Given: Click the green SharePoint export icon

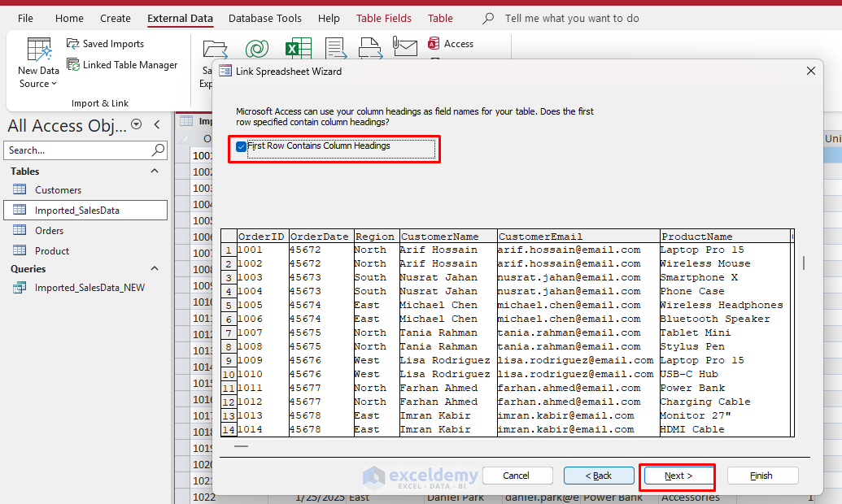Looking at the screenshot, I should [257, 48].
